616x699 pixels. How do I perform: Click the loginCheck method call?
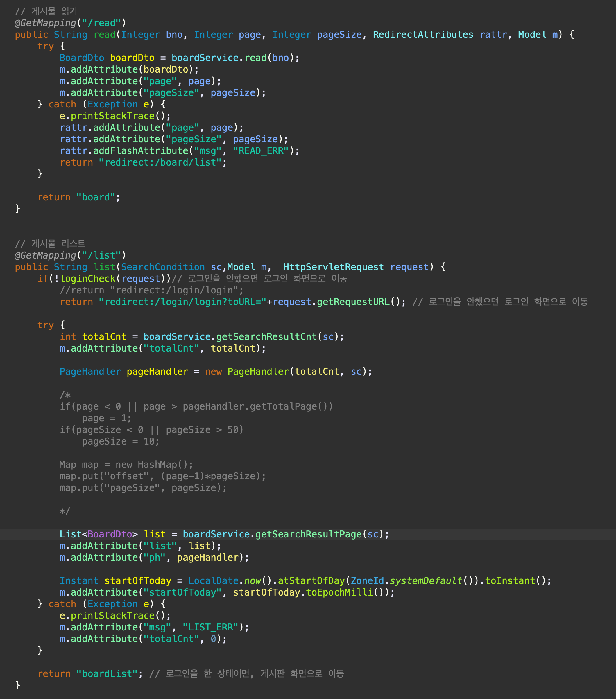[x=88, y=279]
